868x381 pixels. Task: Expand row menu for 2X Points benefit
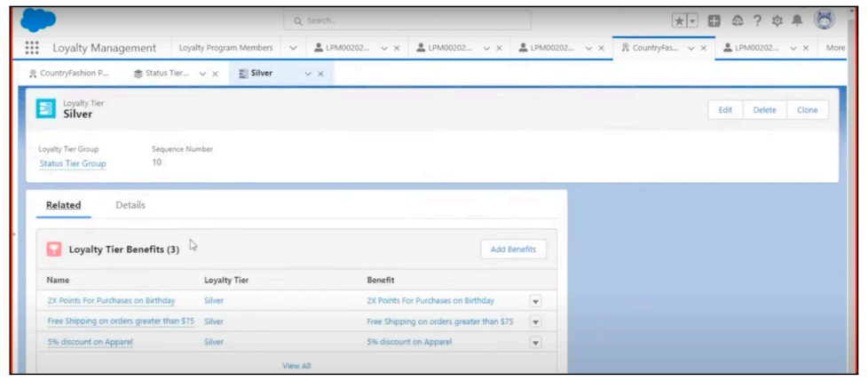(x=535, y=301)
